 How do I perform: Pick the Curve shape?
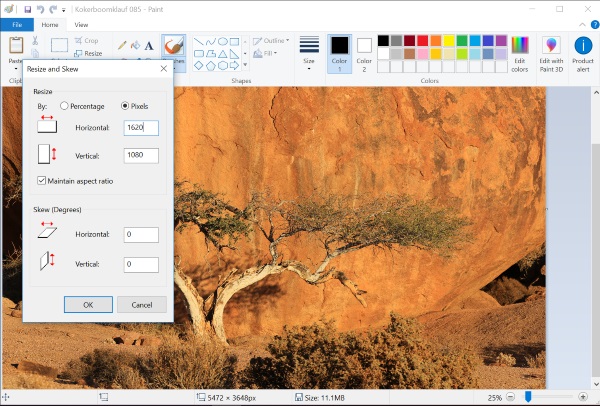point(210,41)
